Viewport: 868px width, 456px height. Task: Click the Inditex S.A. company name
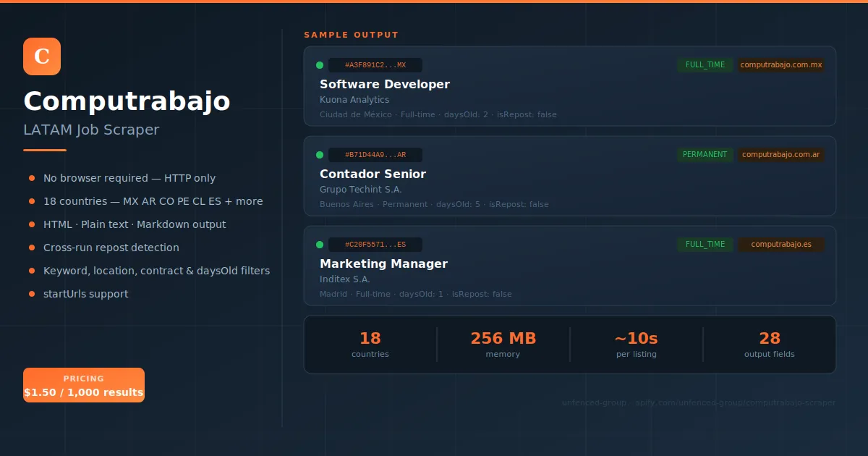(x=345, y=279)
